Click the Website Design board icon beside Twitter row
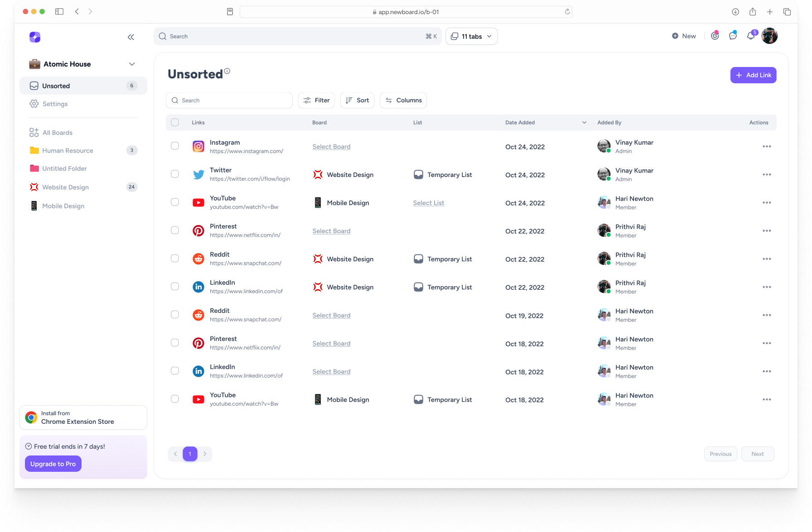Image resolution: width=812 pixels, height=532 pixels. [318, 174]
